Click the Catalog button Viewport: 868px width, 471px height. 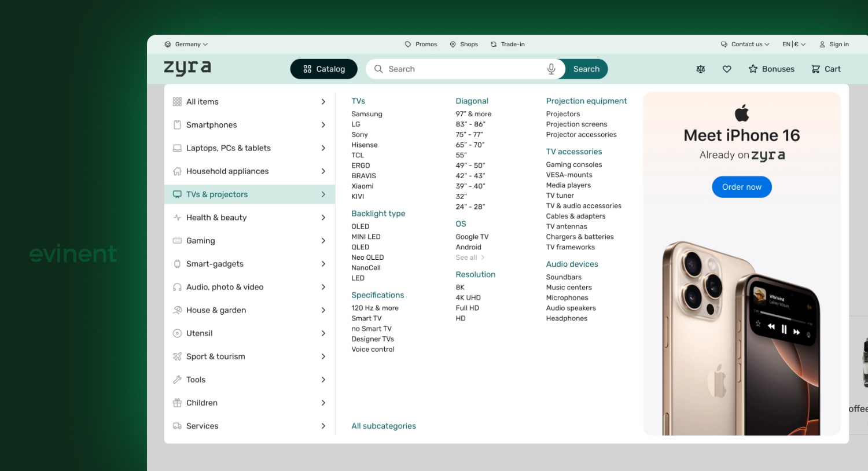(323, 69)
